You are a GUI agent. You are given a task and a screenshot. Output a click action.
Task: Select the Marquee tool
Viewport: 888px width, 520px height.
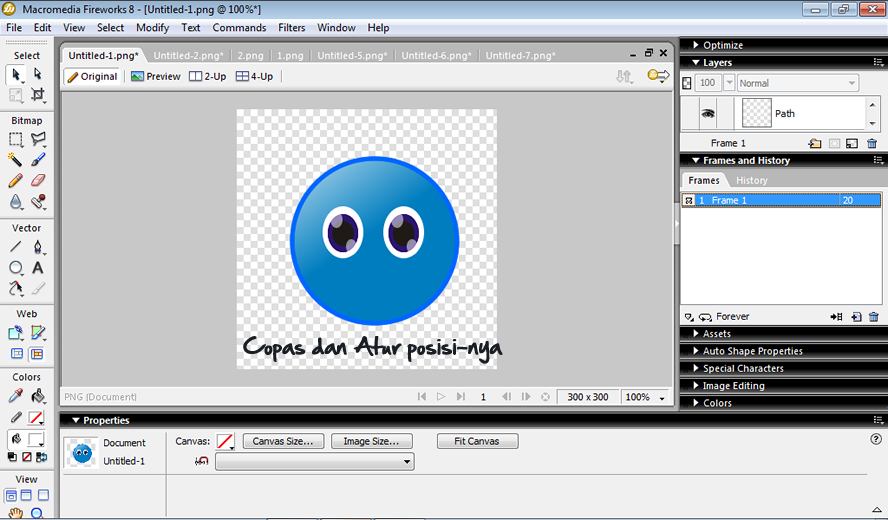15,139
